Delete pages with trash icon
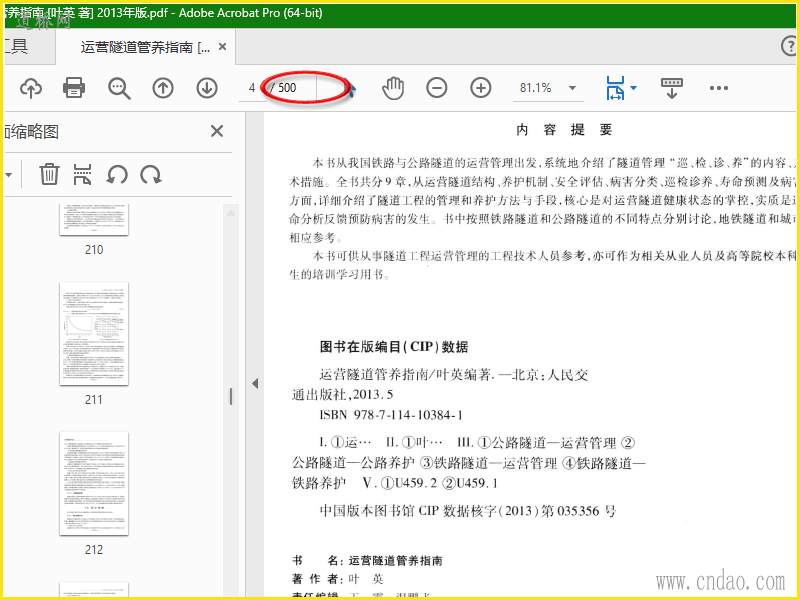The image size is (800, 600). tap(49, 174)
